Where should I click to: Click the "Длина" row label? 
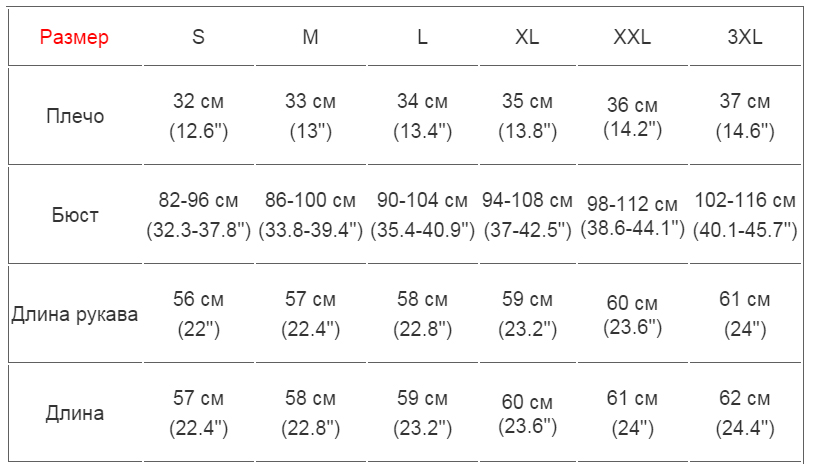click(75, 413)
